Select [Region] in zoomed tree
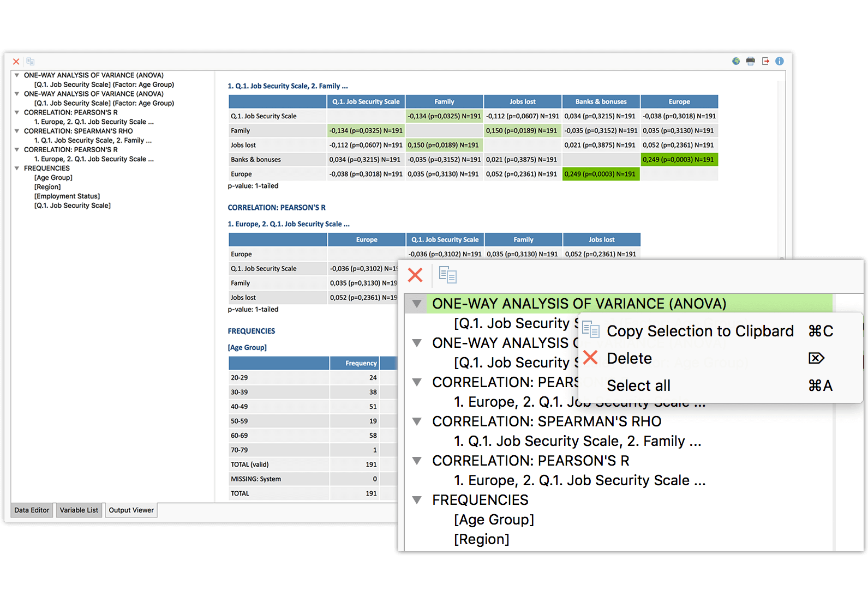Viewport: 868px width, 603px height. (481, 539)
